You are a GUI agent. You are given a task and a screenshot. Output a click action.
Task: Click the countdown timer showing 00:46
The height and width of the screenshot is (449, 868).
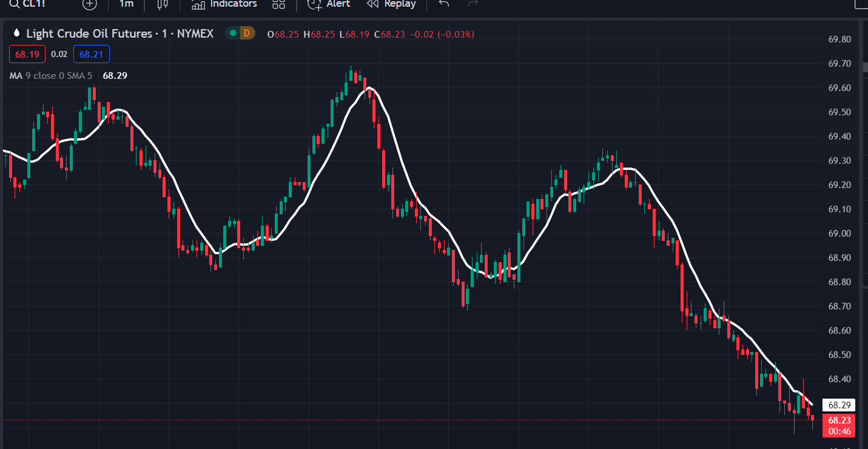coord(839,431)
